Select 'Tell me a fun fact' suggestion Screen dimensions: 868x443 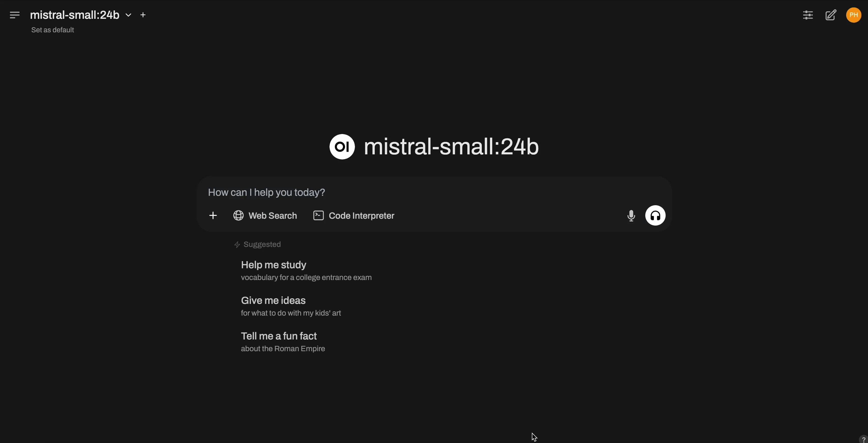pos(283,342)
